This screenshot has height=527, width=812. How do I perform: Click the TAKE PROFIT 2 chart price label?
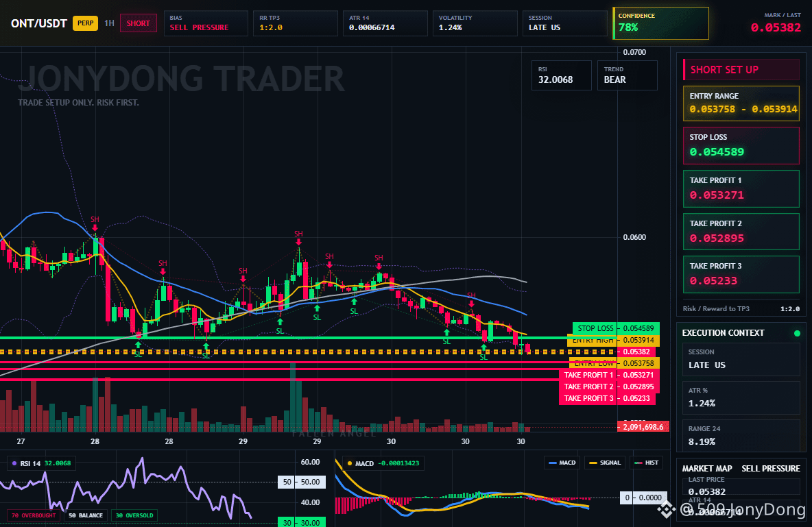click(x=608, y=387)
